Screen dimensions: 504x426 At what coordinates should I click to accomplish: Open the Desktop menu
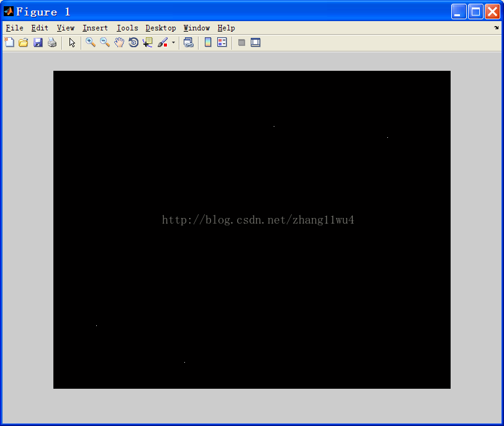(x=161, y=28)
